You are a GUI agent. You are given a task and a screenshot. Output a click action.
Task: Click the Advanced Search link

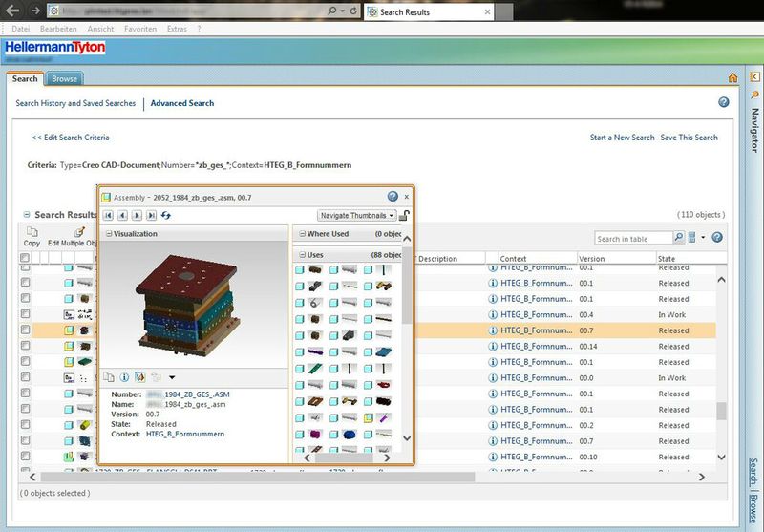[182, 103]
